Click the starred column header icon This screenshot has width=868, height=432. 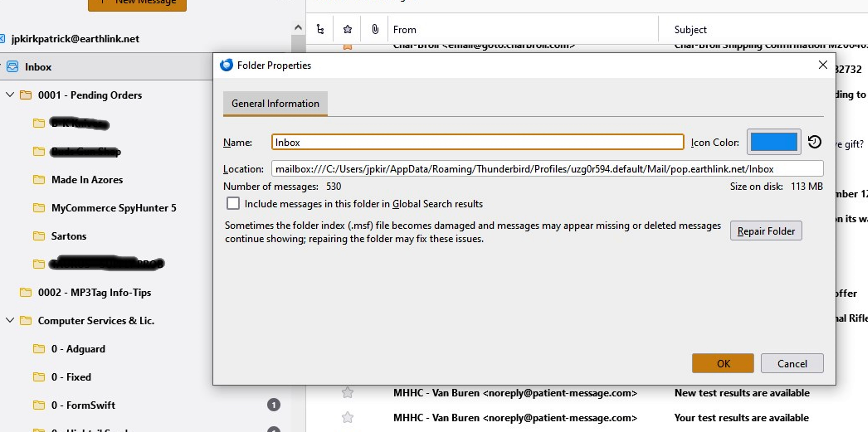pyautogui.click(x=347, y=30)
